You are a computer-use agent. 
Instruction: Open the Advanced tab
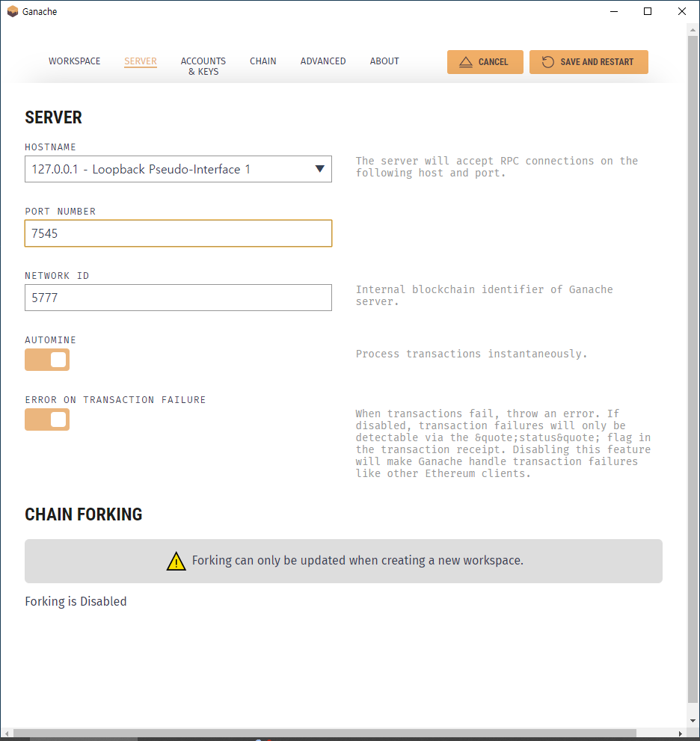tap(323, 61)
